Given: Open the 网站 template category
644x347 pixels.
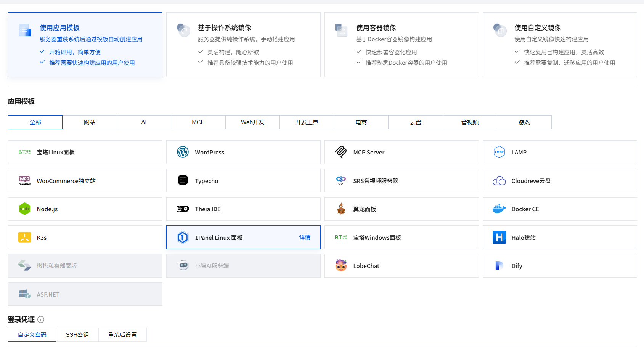Looking at the screenshot, I should pyautogui.click(x=89, y=122).
